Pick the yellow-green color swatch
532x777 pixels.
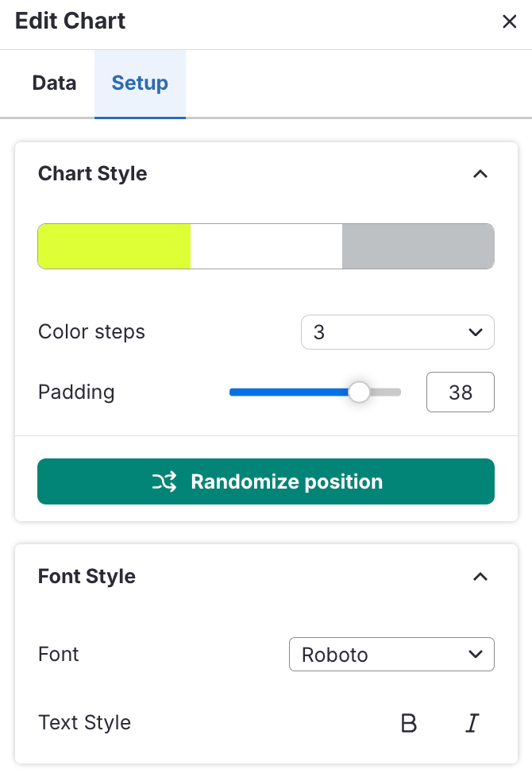(x=114, y=246)
